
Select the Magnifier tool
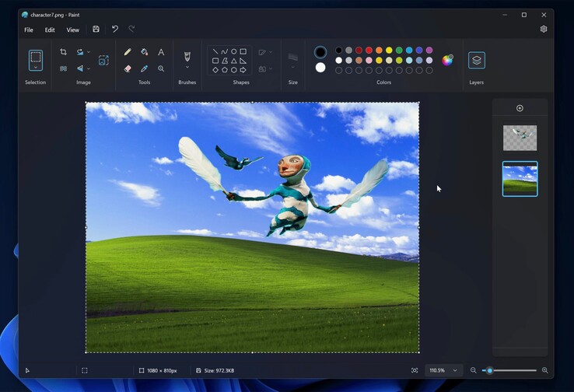(x=161, y=68)
